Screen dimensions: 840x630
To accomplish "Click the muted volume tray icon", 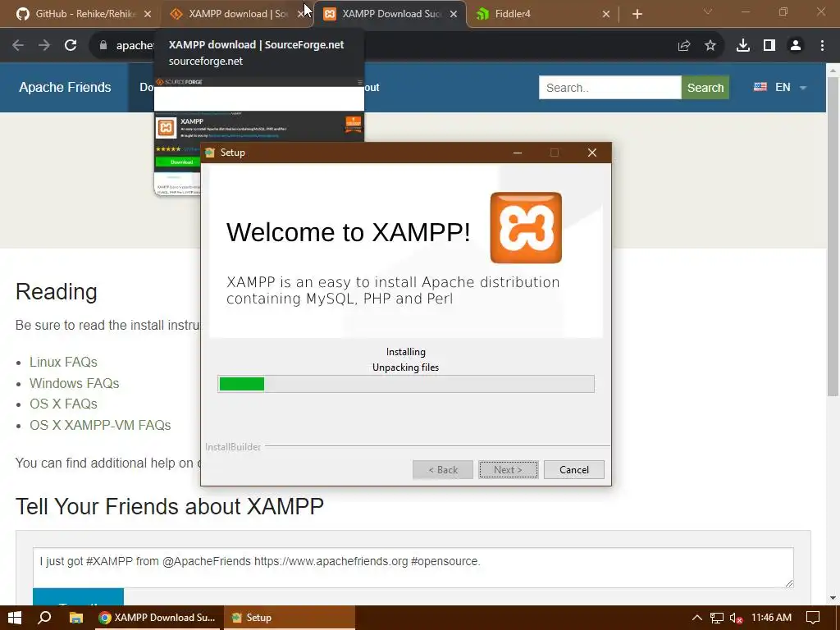I will pyautogui.click(x=736, y=619).
